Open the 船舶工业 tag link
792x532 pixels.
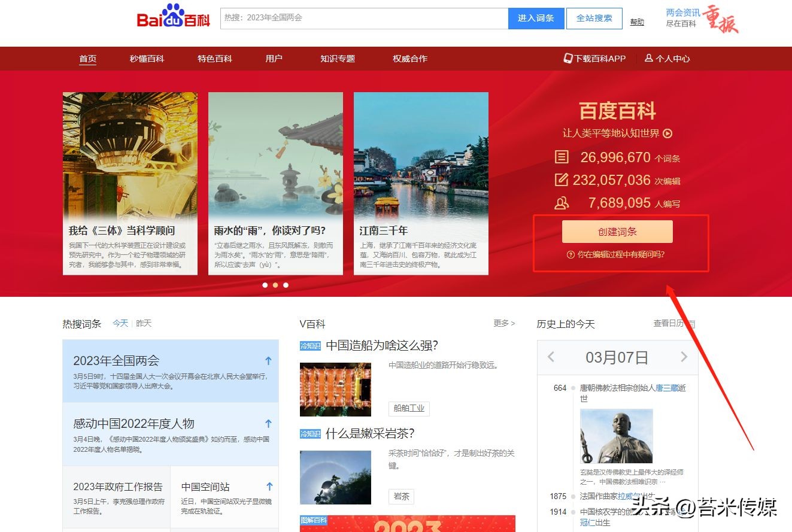coord(409,409)
